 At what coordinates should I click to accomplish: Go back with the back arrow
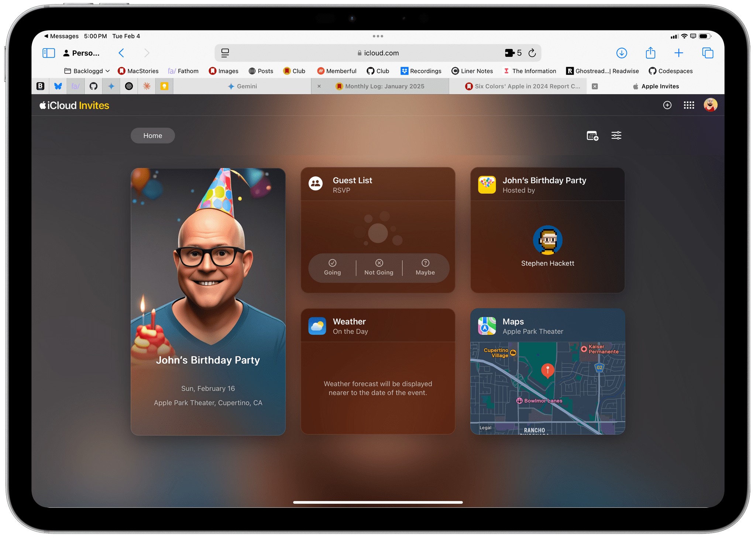click(121, 53)
